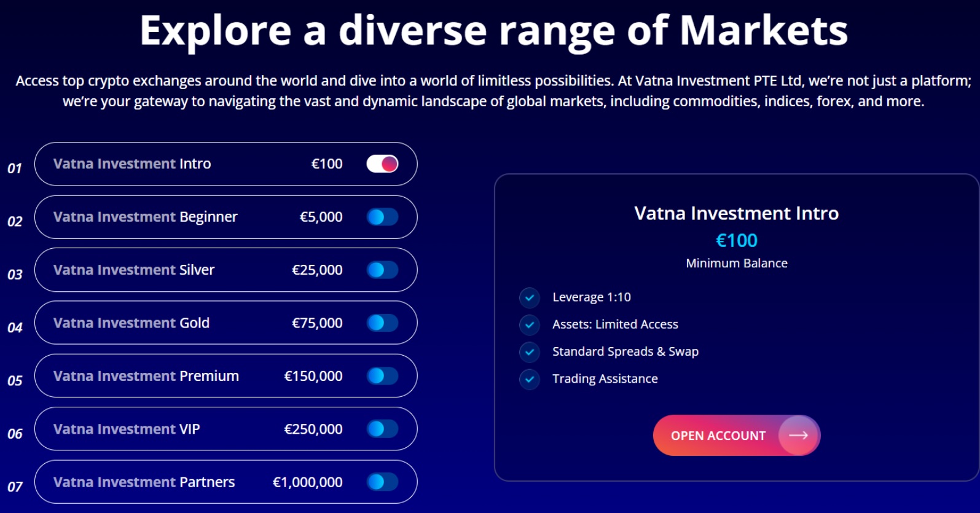Click the arrow icon inside Open Account button

coord(799,435)
